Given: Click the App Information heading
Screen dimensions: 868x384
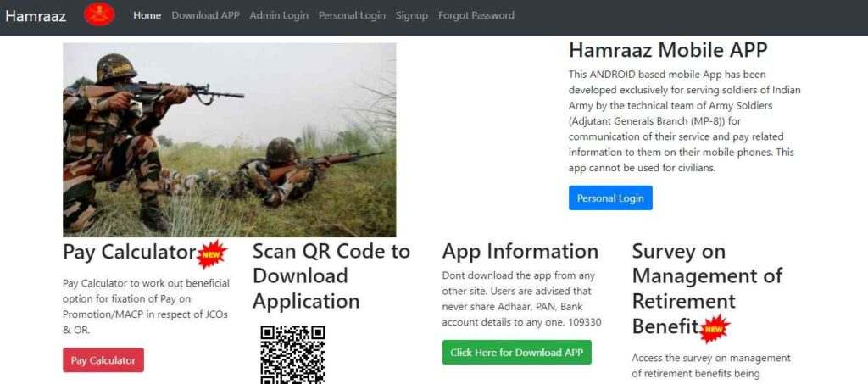Looking at the screenshot, I should point(520,252).
